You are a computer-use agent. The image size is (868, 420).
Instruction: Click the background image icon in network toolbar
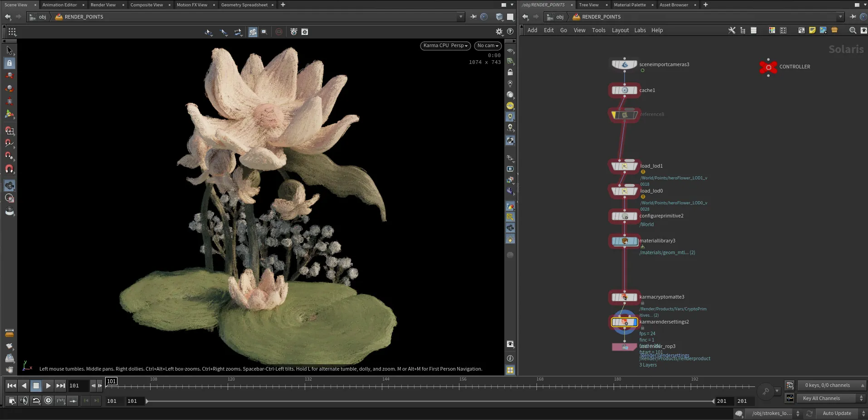click(823, 30)
